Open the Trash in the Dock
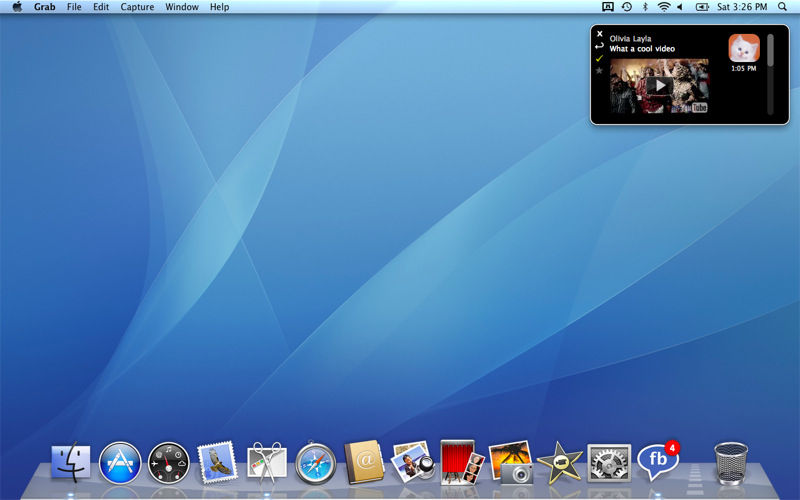The width and height of the screenshot is (800, 500). [731, 463]
